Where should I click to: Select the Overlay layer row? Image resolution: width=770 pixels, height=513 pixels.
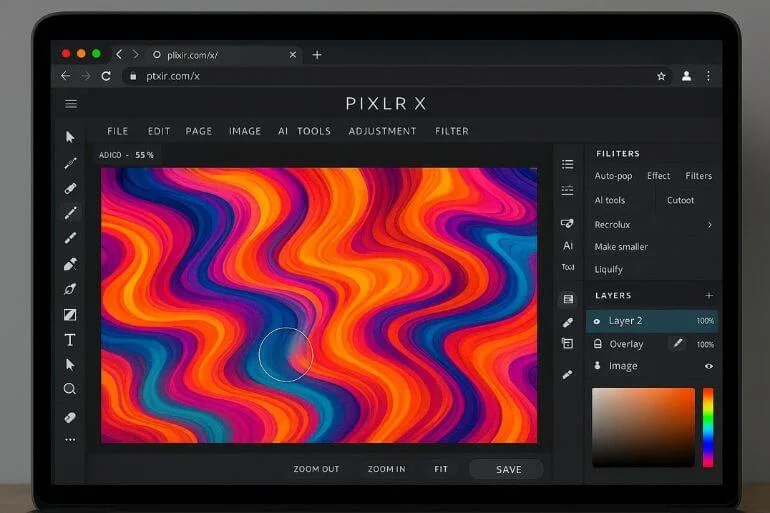[652, 344]
